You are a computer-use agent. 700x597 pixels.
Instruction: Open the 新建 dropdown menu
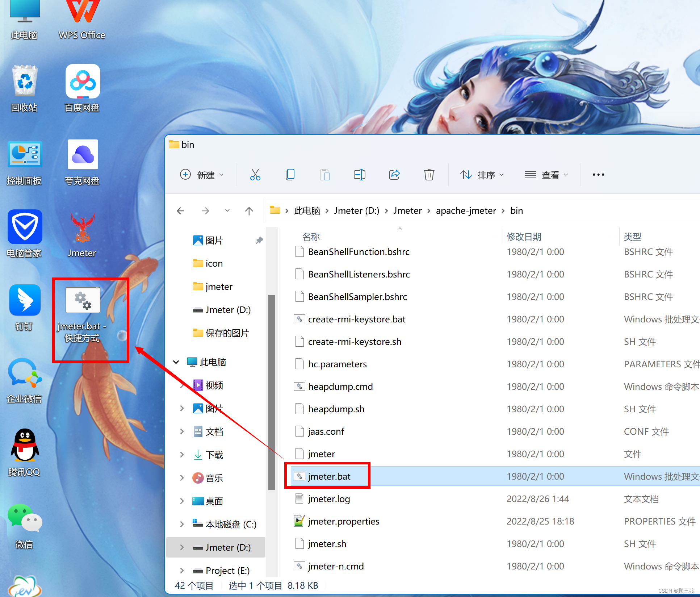pyautogui.click(x=202, y=175)
